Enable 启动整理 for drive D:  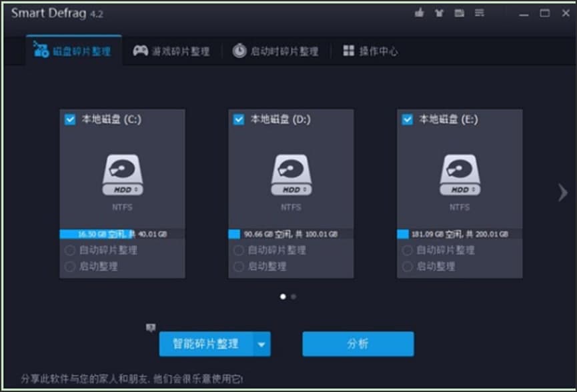pyautogui.click(x=238, y=267)
